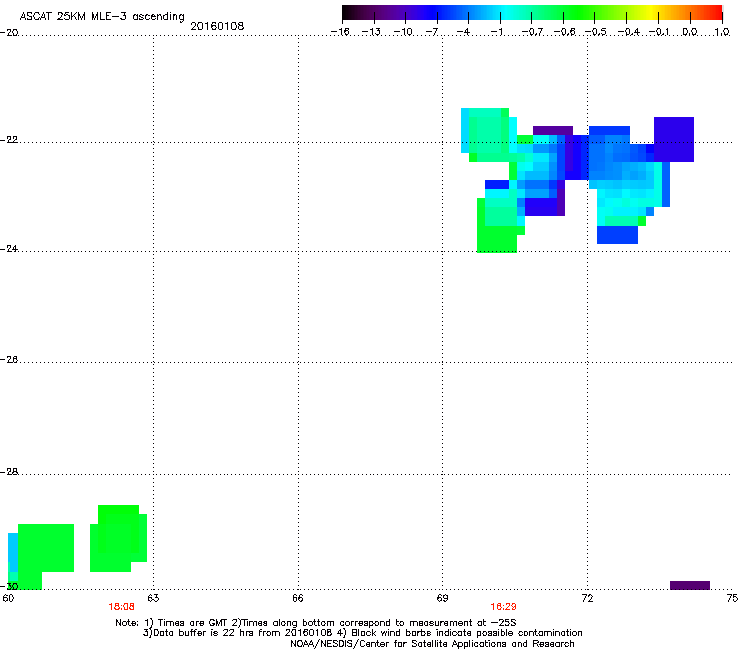Click the -20 latitude axis label
Image resolution: width=740 pixels, height=650 pixels.
(x=9, y=32)
